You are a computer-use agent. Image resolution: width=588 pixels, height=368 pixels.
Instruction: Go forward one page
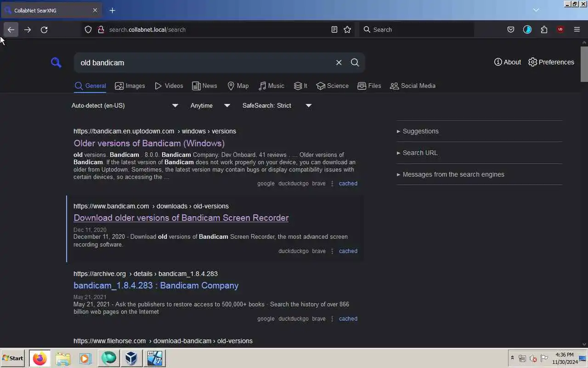coord(28,29)
